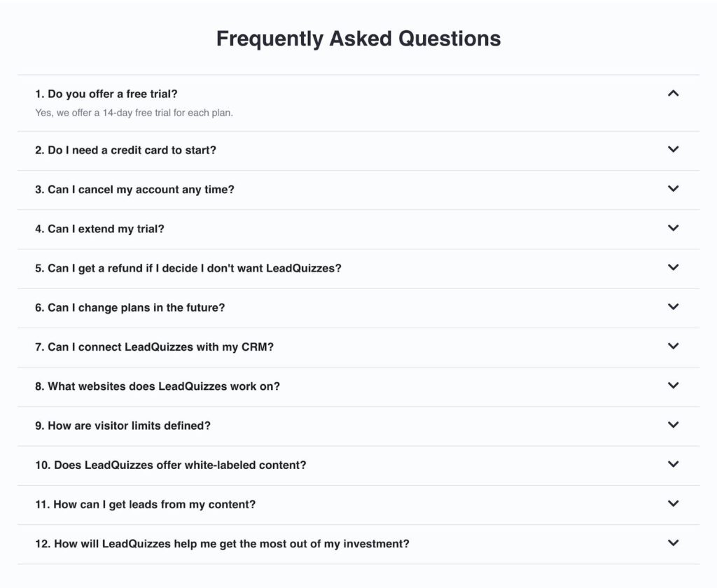Screen dimensions: 717x588
Task: Open chevron for supported websites question
Action: point(674,385)
